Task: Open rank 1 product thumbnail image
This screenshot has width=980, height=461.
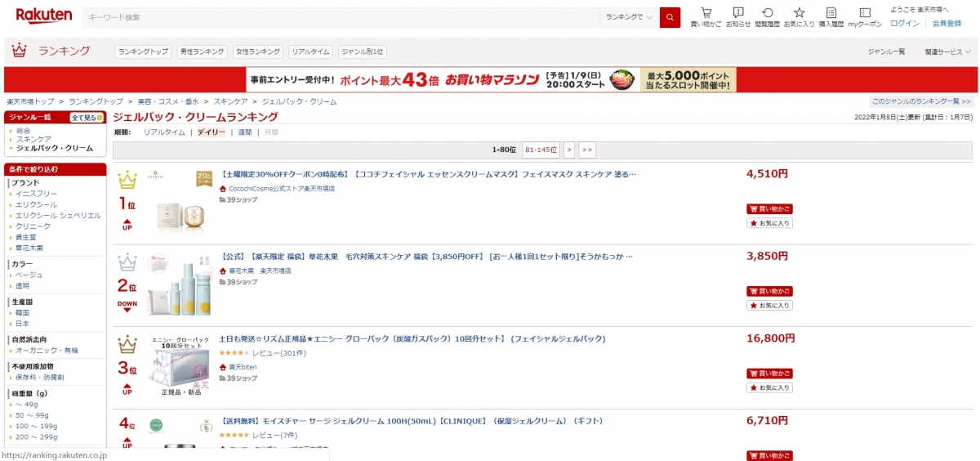Action: point(179,203)
